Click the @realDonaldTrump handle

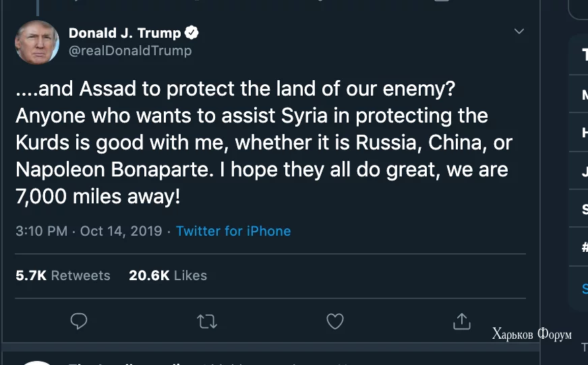(x=130, y=51)
